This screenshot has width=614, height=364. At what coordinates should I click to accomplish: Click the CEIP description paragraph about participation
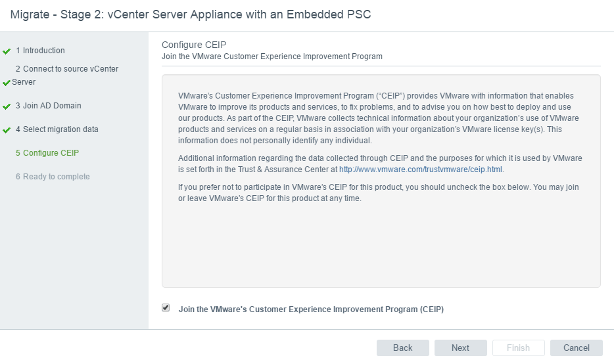click(x=378, y=193)
